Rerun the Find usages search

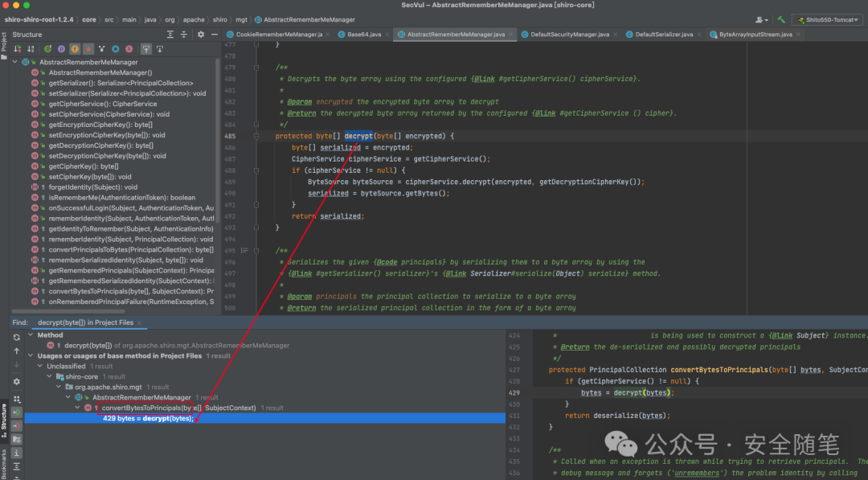pyautogui.click(x=17, y=337)
